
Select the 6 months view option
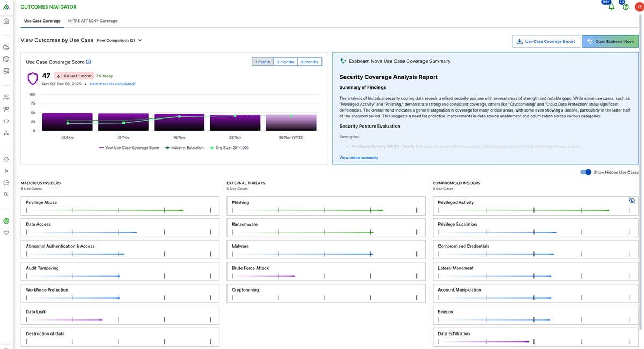tap(310, 62)
